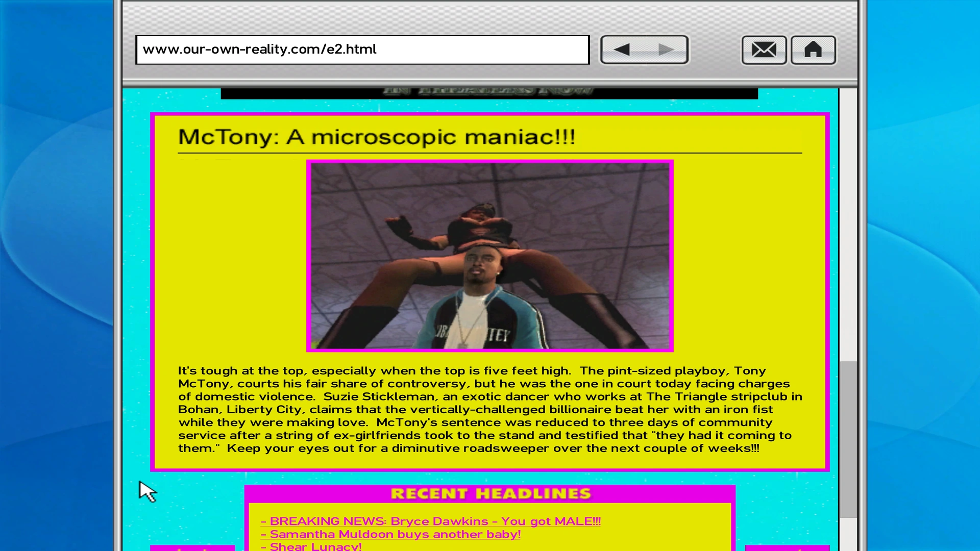Open Samantha Muldoon buys another baby link

(x=390, y=534)
